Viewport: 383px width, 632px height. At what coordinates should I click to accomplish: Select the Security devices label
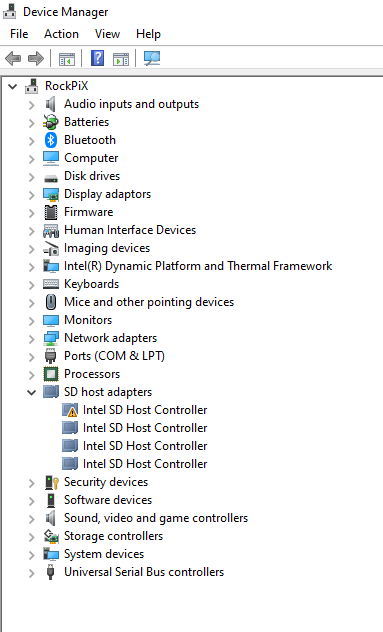[106, 482]
